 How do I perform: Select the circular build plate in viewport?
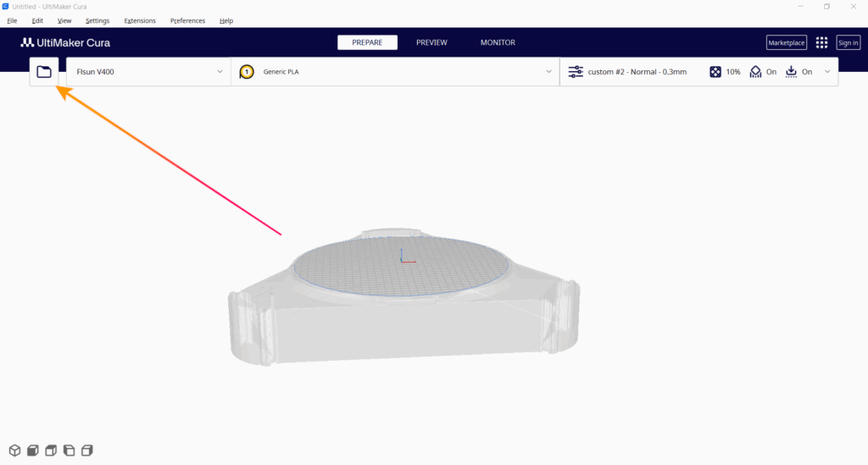point(401,267)
